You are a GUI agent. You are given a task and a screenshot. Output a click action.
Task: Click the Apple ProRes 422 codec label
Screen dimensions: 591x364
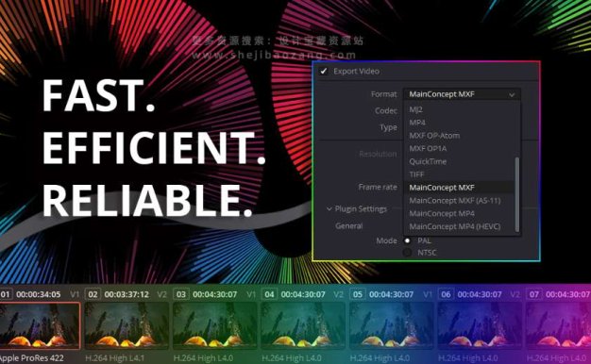32,358
